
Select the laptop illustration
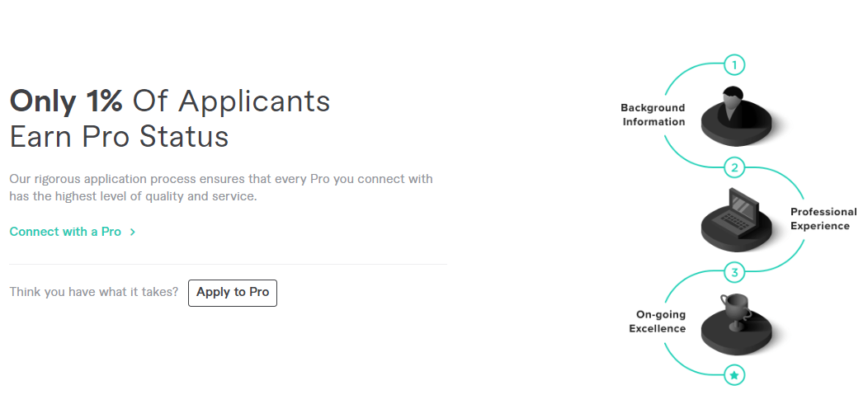(x=736, y=220)
